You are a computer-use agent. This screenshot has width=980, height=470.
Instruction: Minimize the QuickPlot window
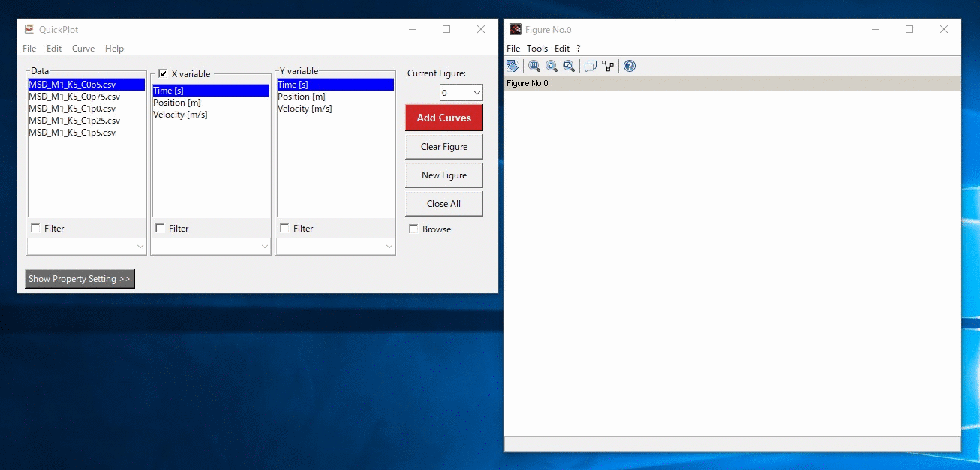click(x=413, y=29)
